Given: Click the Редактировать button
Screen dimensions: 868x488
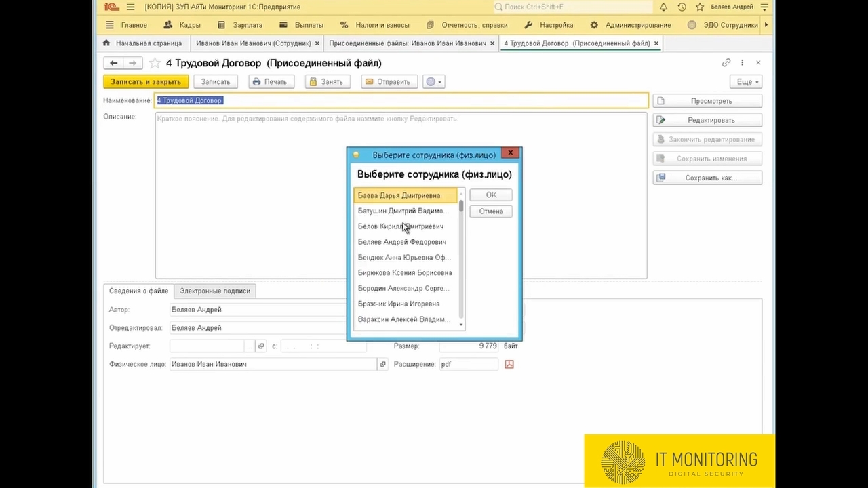Looking at the screenshot, I should tap(707, 120).
